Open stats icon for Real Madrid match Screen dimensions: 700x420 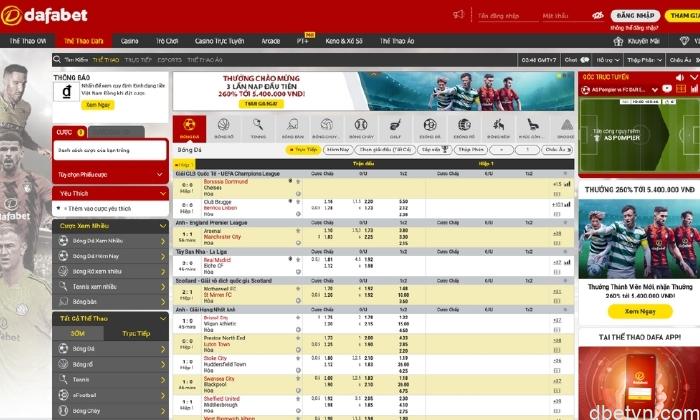click(x=567, y=262)
